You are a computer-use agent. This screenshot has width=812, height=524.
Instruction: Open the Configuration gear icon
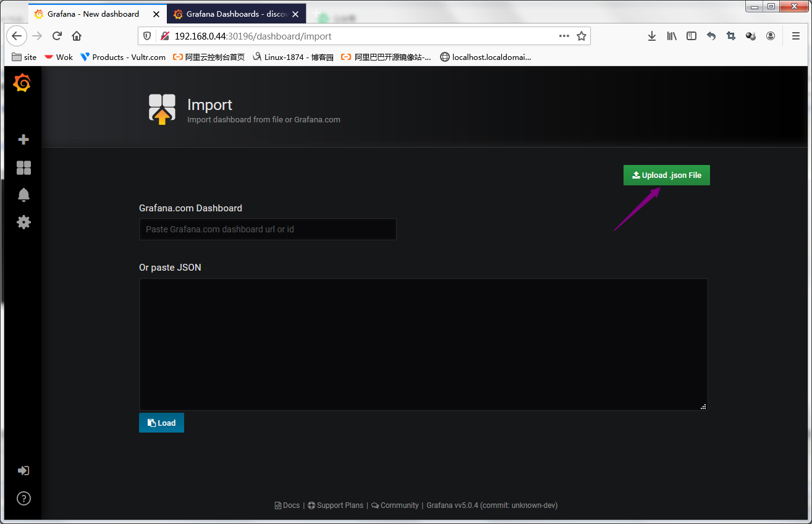click(23, 222)
